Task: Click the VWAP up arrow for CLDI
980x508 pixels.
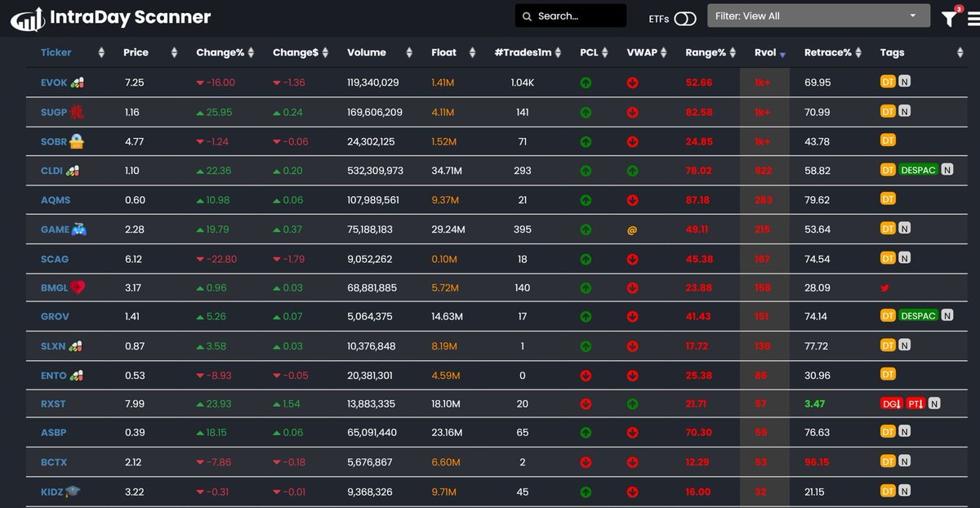Action: click(x=632, y=171)
